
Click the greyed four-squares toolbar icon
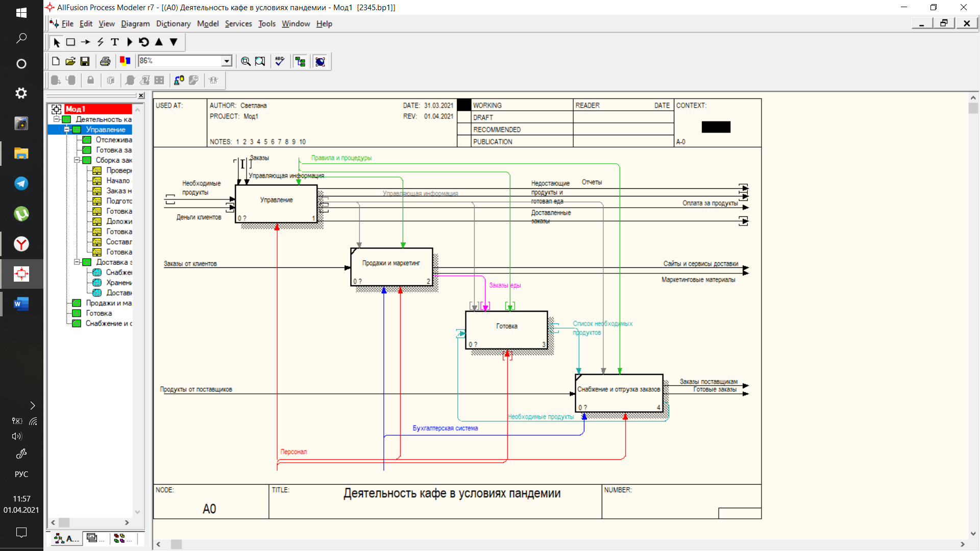coord(159,80)
